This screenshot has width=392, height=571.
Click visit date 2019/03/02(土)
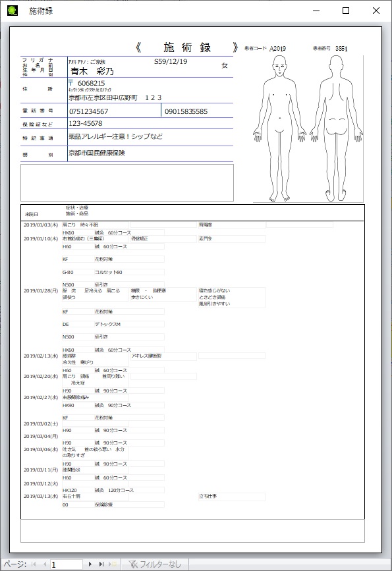click(x=41, y=424)
